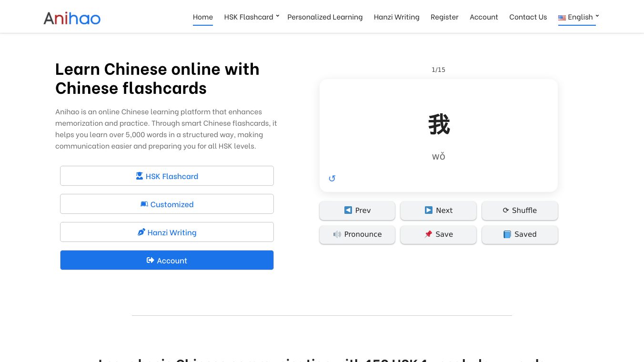644x362 pixels.
Task: Click the Anihao description paragraph
Action: tap(166, 129)
